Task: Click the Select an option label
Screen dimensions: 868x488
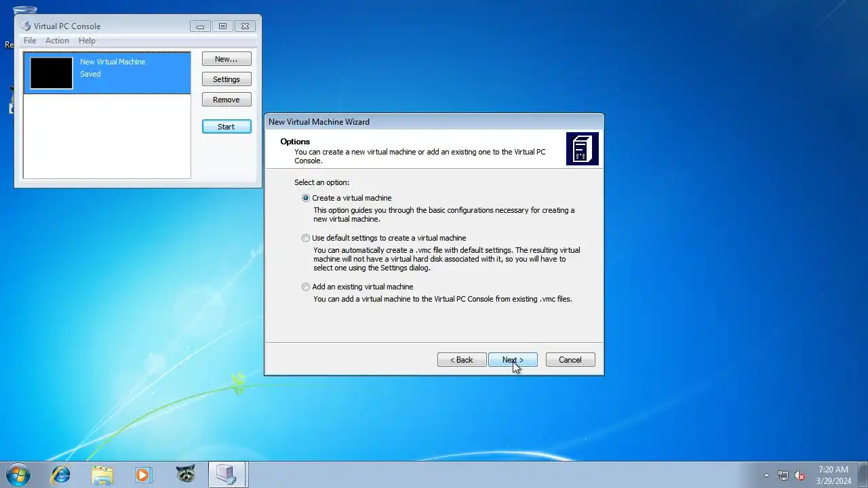Action: tap(322, 182)
